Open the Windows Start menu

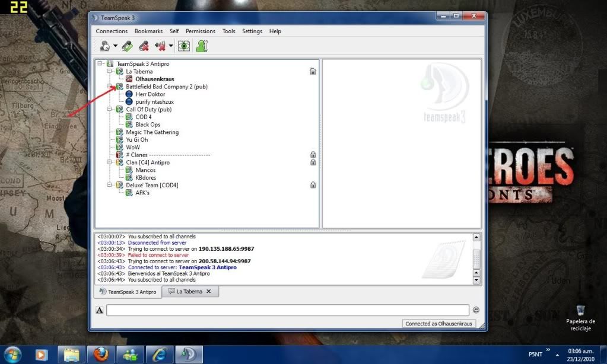pos(13,355)
